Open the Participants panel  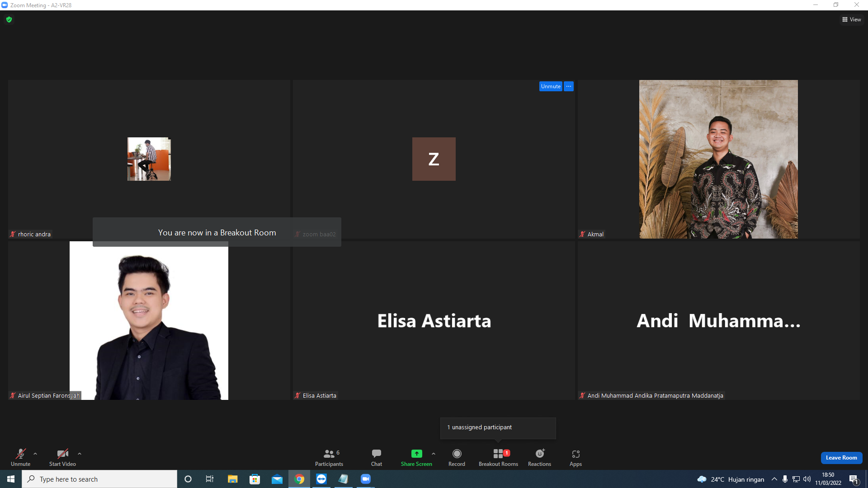coord(329,457)
